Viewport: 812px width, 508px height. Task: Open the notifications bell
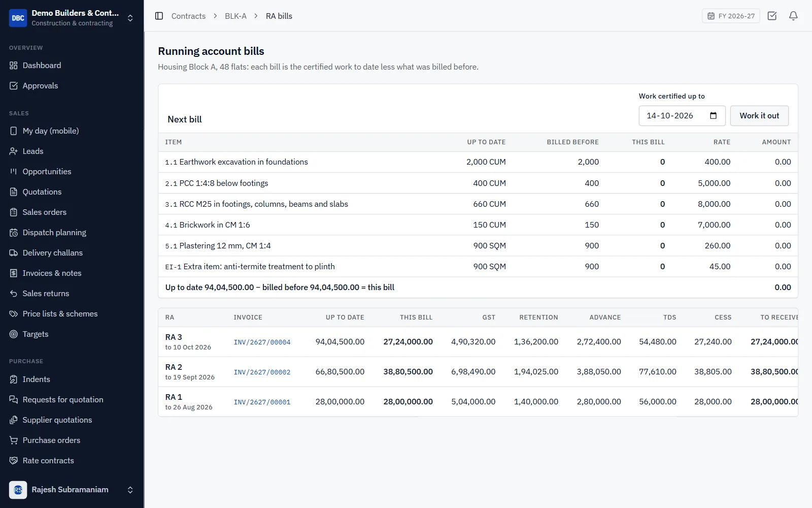point(793,16)
